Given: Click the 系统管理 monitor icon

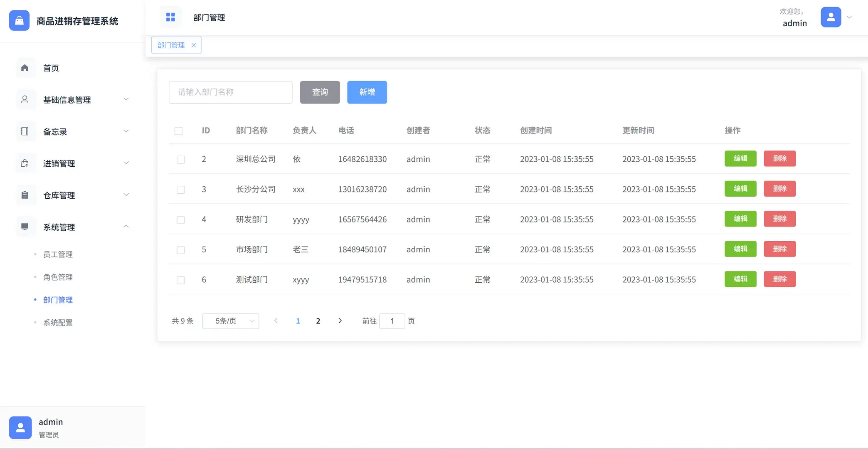Looking at the screenshot, I should [x=25, y=227].
